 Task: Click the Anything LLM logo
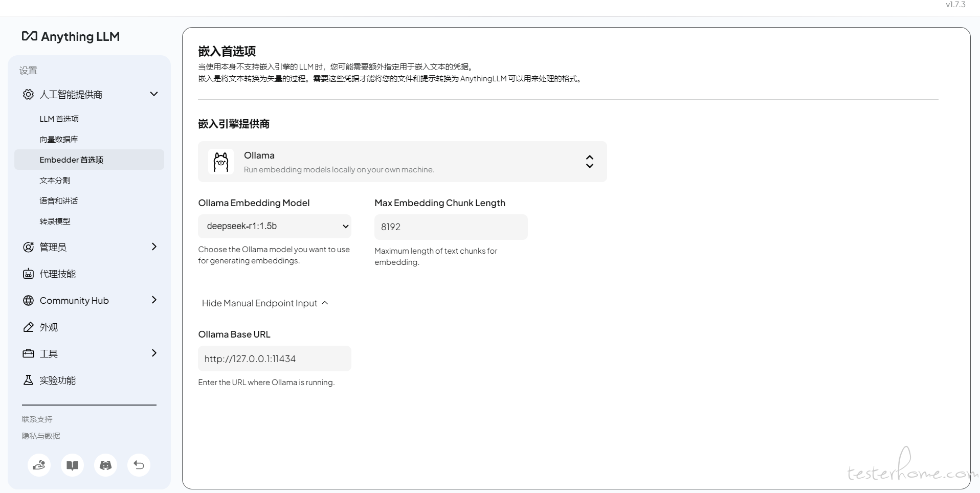pyautogui.click(x=71, y=36)
